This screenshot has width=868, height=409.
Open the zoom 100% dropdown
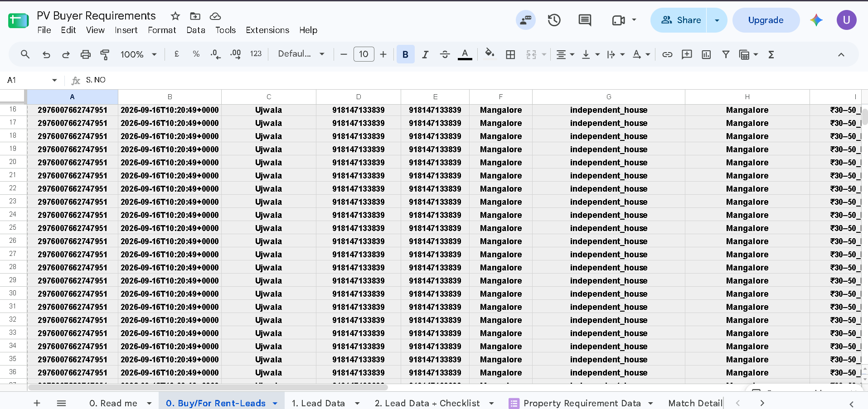[138, 54]
